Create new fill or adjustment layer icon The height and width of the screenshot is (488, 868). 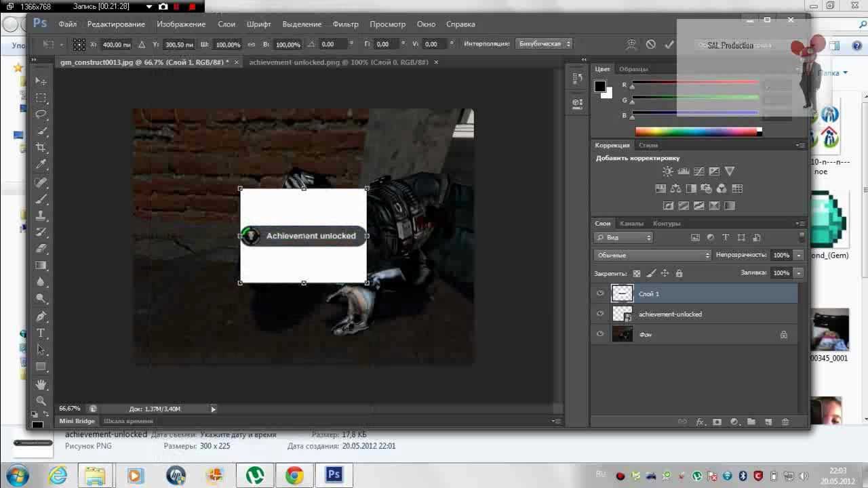pos(734,422)
